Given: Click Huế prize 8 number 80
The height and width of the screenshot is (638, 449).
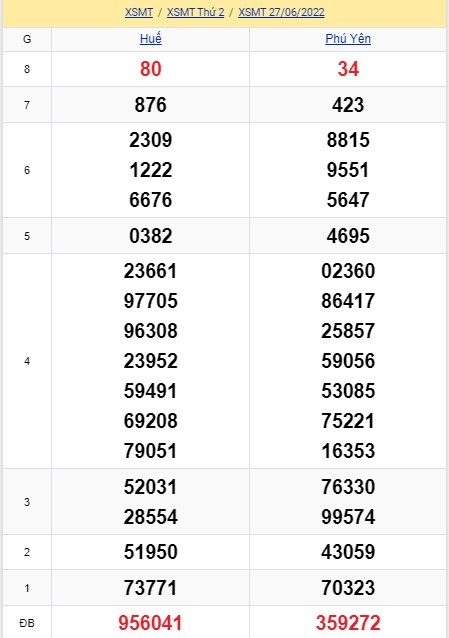Looking at the screenshot, I should pos(151,69).
